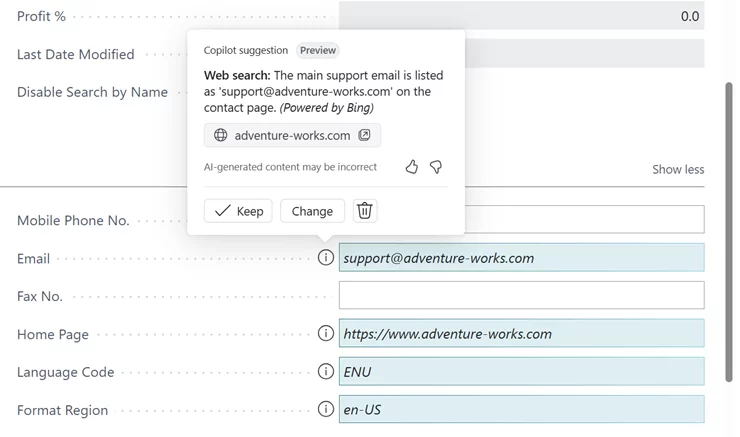Open the adventure-works.com source link
The image size is (740, 437).
point(292,135)
